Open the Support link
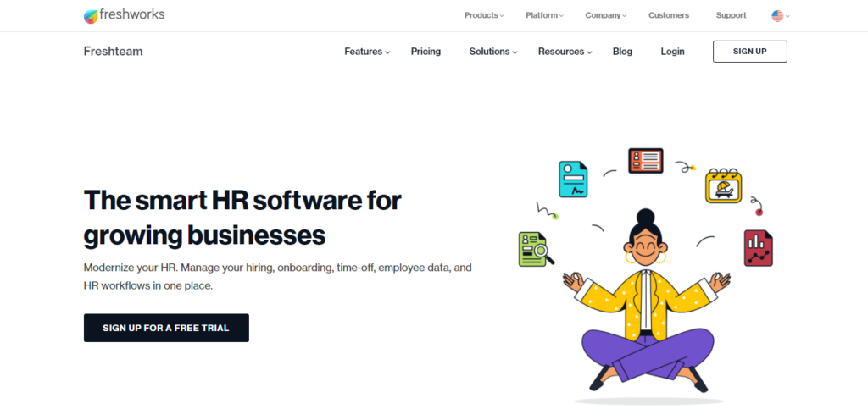The image size is (868, 420). (731, 15)
